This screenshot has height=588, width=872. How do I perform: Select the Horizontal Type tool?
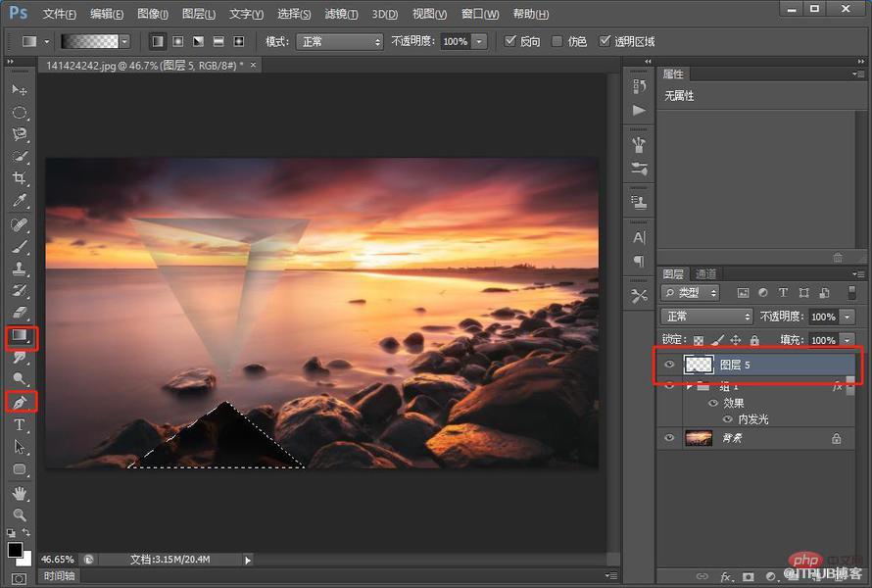[19, 425]
